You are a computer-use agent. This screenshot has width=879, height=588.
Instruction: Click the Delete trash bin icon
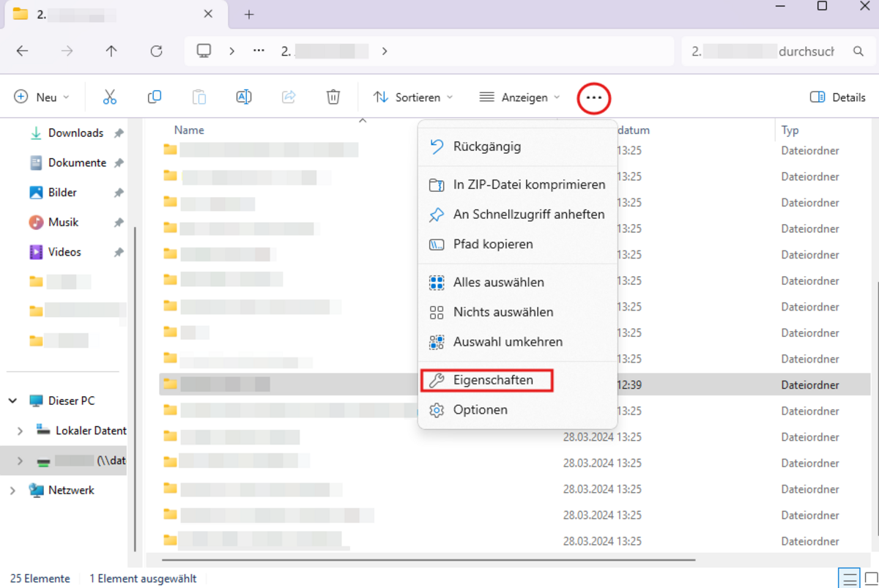click(x=333, y=97)
